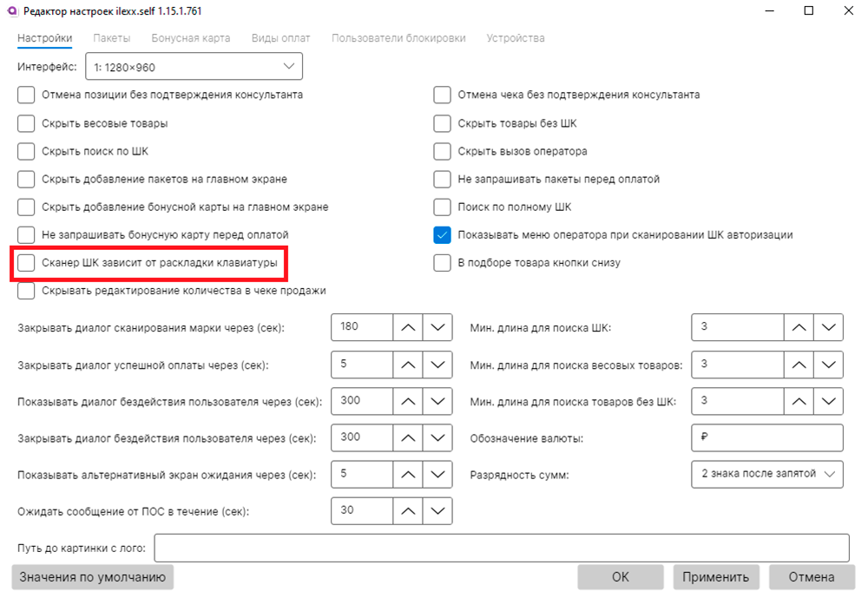Increase the show user inactivity dialog delay
The height and width of the screenshot is (598, 868).
[408, 401]
